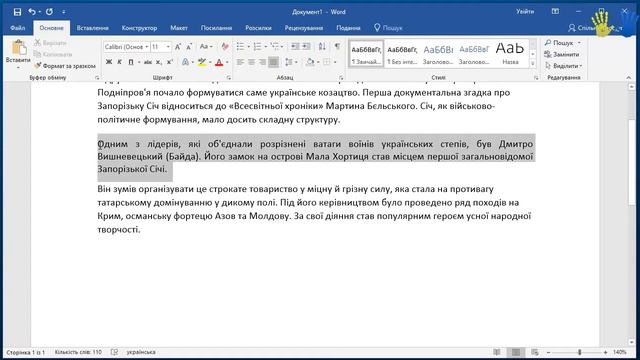Apply borders to the paragraph

(x=327, y=62)
